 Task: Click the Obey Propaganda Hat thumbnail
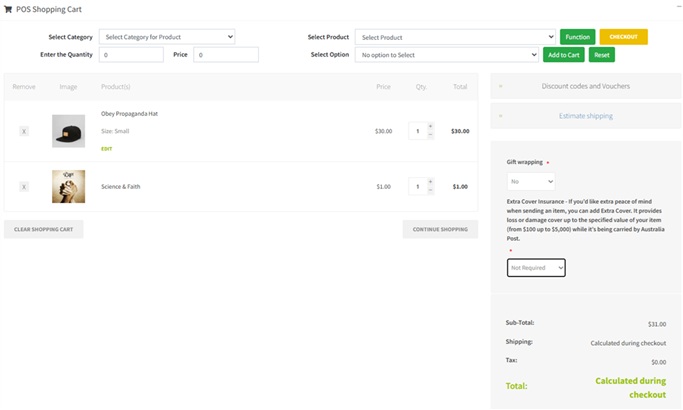(x=68, y=131)
